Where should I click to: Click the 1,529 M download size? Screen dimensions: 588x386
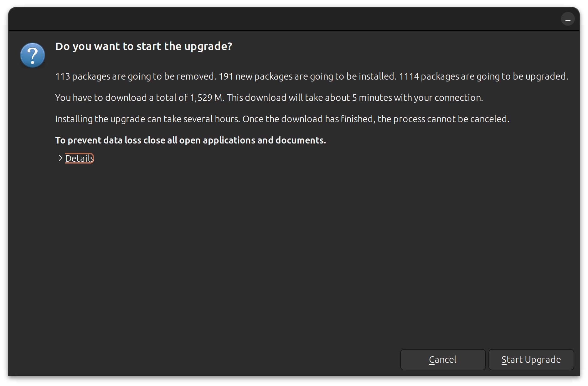[x=206, y=98]
